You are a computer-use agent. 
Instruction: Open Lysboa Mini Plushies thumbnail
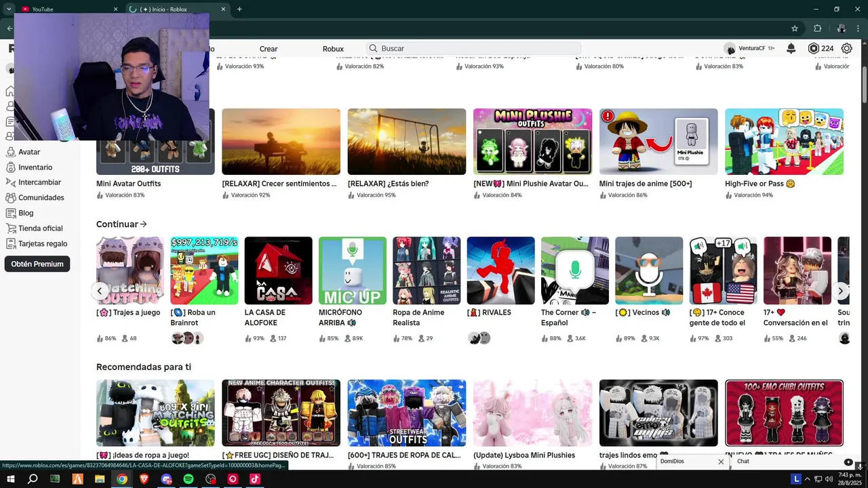pos(532,413)
